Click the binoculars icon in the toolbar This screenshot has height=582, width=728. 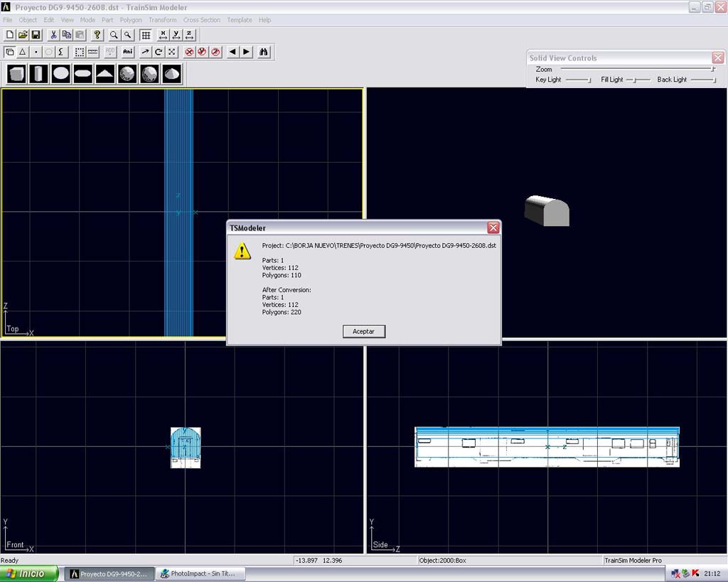coord(264,52)
